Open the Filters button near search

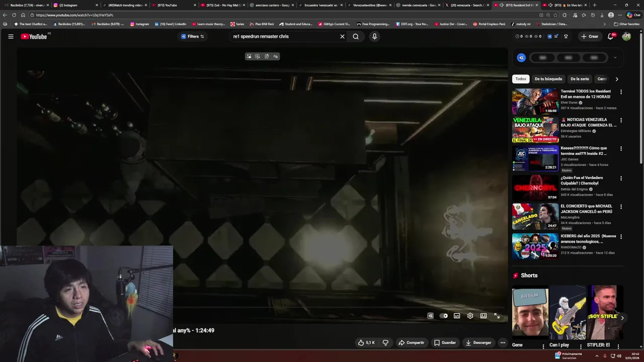(x=193, y=36)
